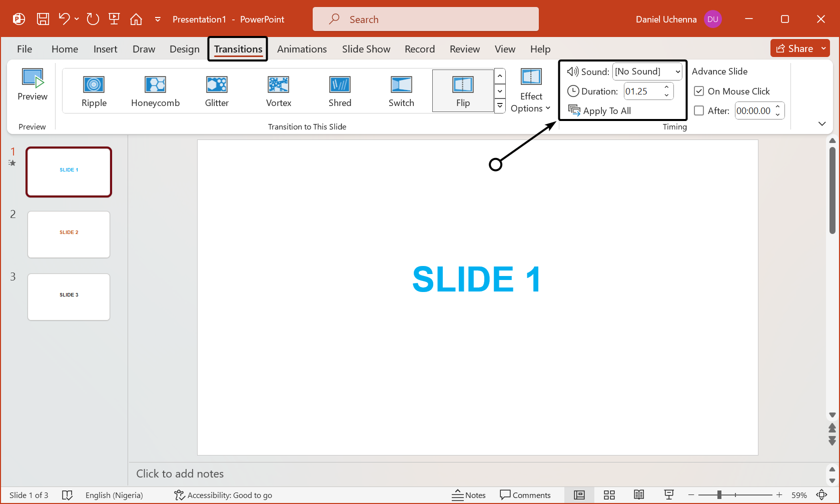This screenshot has width=840, height=504.
Task: Open Slide Sorter view in status bar
Action: (x=609, y=495)
